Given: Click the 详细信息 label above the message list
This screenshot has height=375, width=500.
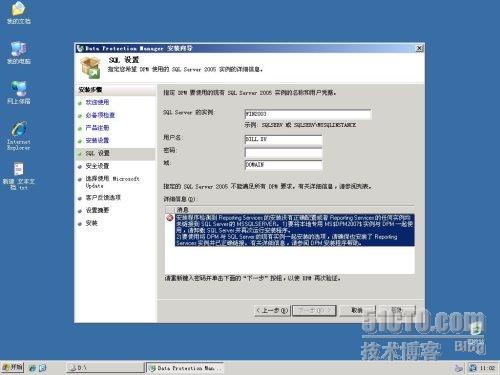Looking at the screenshot, I should 179,199.
